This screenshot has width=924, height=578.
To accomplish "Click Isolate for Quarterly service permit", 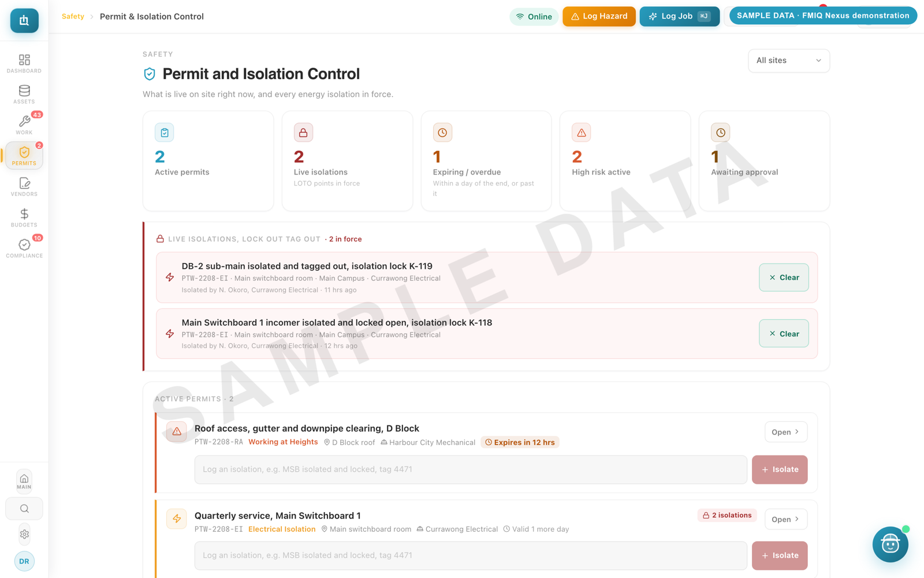I will tap(780, 555).
